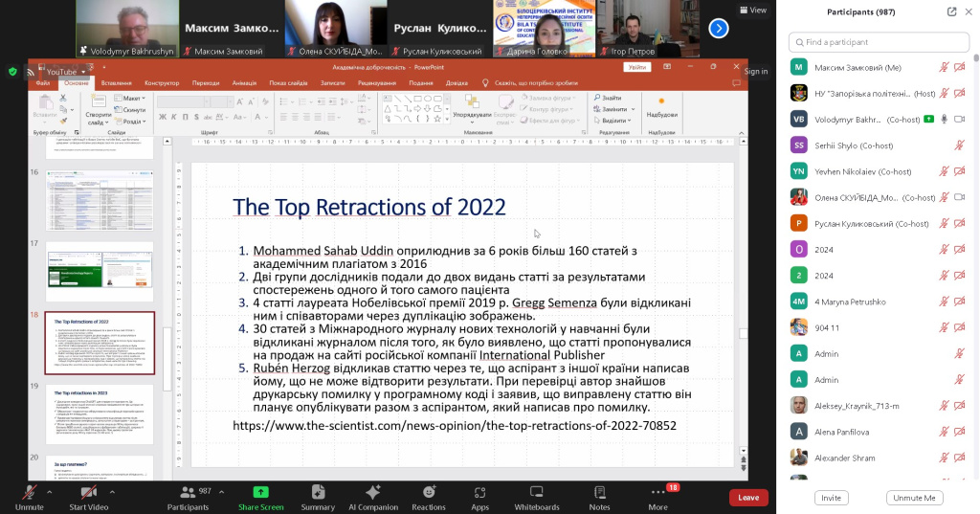Screen dimensions: 980x514
Task: Open the Notes tool
Action: click(x=599, y=499)
